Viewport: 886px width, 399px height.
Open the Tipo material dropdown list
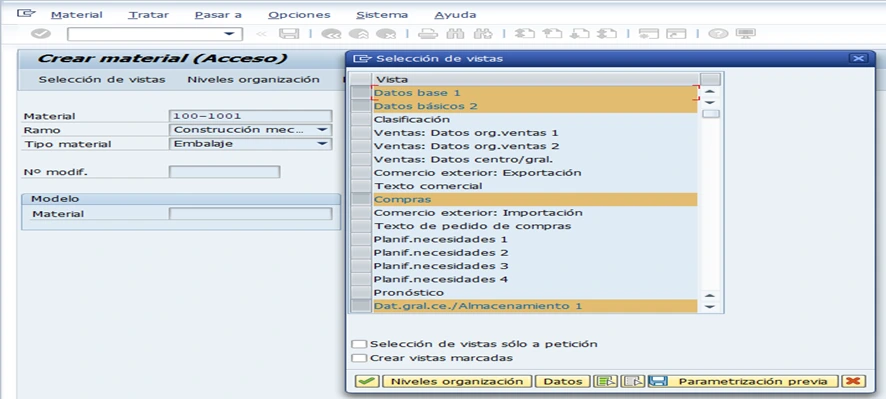point(322,144)
